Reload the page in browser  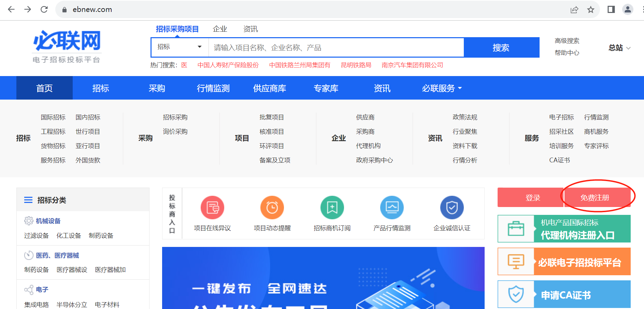[44, 10]
